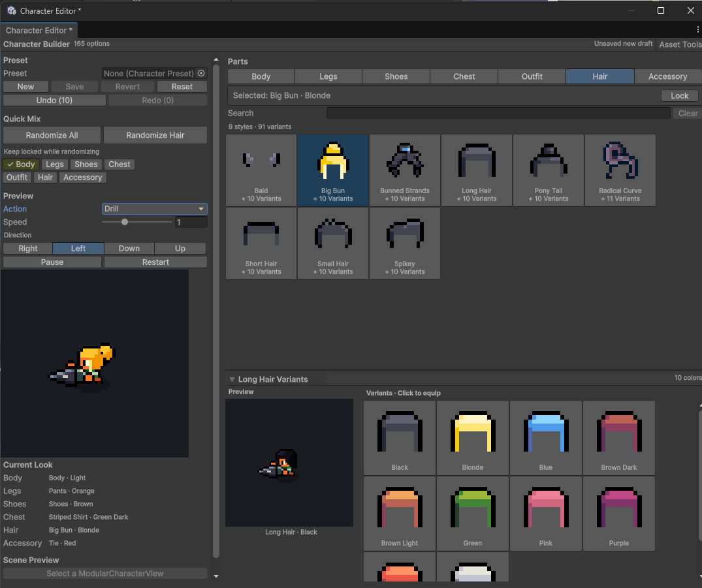
Task: Collapse the Long Hair Variants section
Action: [232, 379]
